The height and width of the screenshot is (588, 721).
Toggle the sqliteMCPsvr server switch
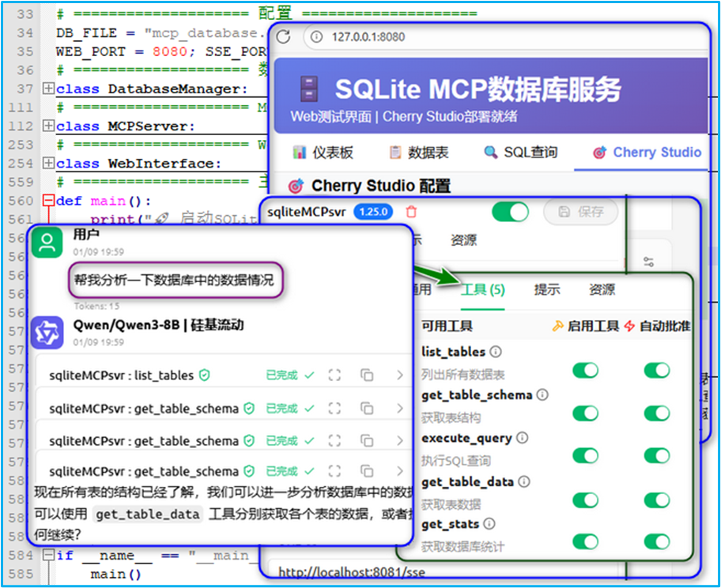(x=510, y=213)
